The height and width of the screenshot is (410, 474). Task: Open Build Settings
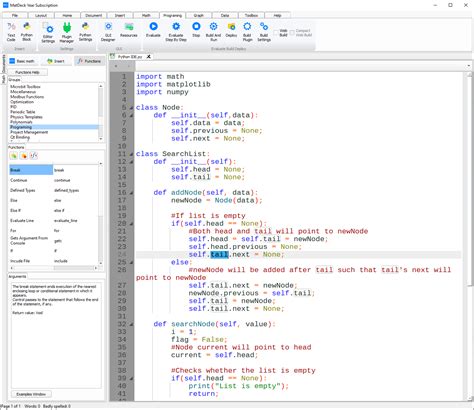[264, 32]
